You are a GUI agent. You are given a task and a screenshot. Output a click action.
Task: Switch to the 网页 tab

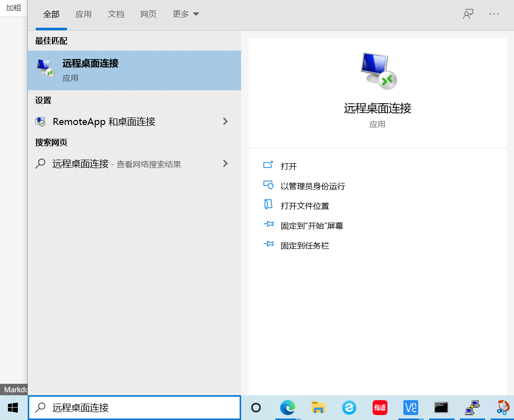tap(148, 14)
